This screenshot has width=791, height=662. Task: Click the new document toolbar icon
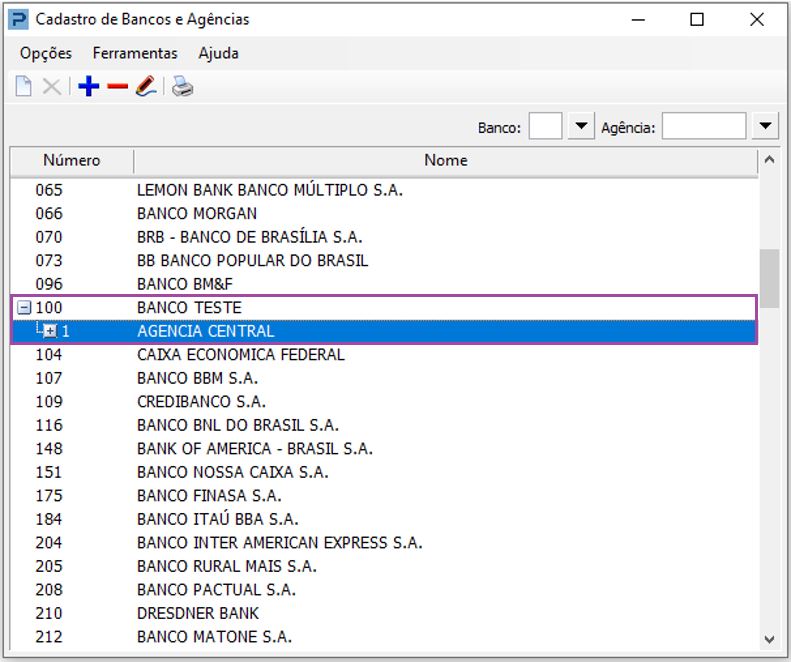click(23, 86)
